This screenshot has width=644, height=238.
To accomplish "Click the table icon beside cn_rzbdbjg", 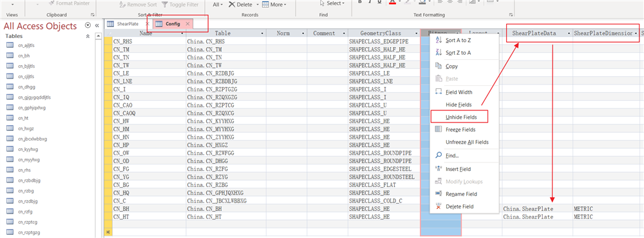I will tap(10, 180).
